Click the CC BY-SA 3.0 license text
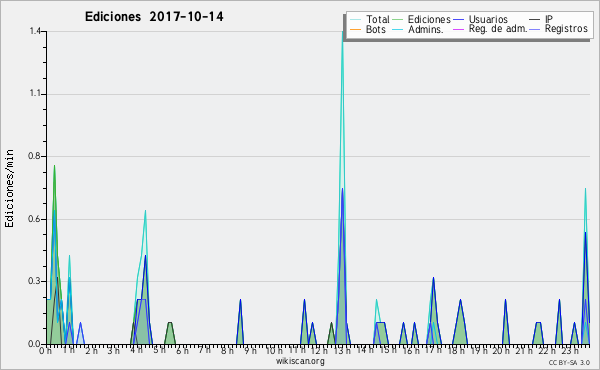The image size is (600, 370). 569,362
